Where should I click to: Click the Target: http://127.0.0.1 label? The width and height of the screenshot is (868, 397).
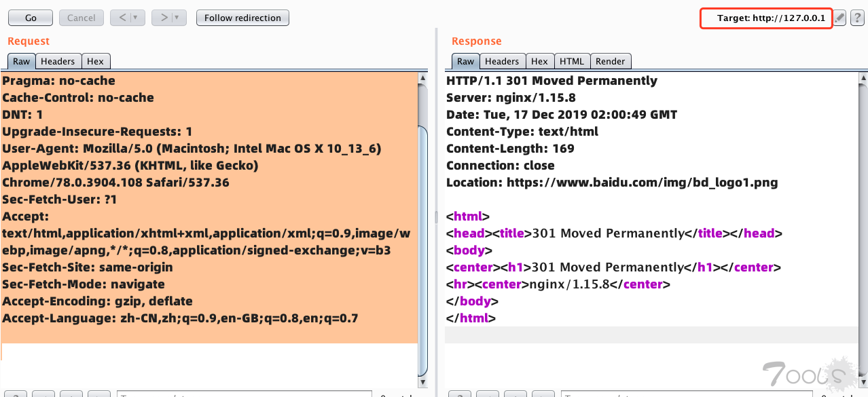(x=771, y=18)
